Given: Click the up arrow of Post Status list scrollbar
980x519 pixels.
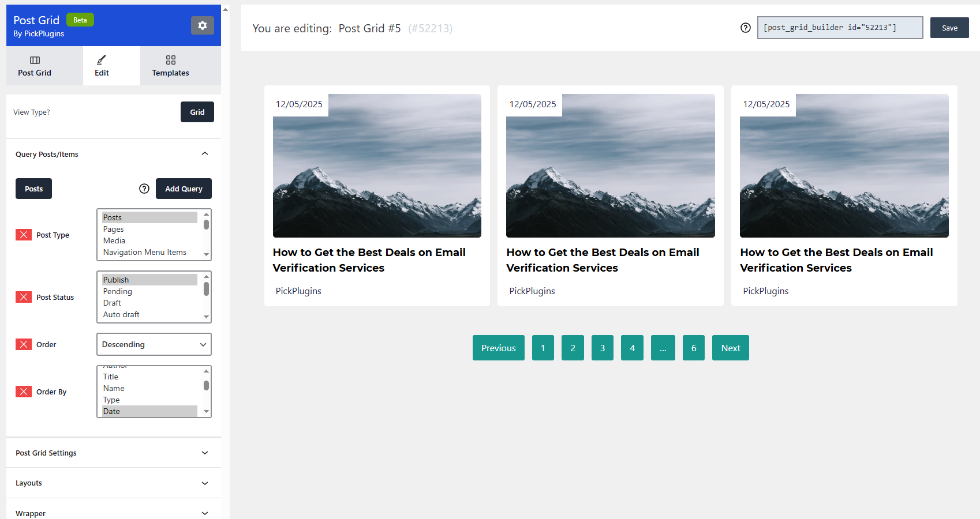Looking at the screenshot, I should (x=206, y=277).
